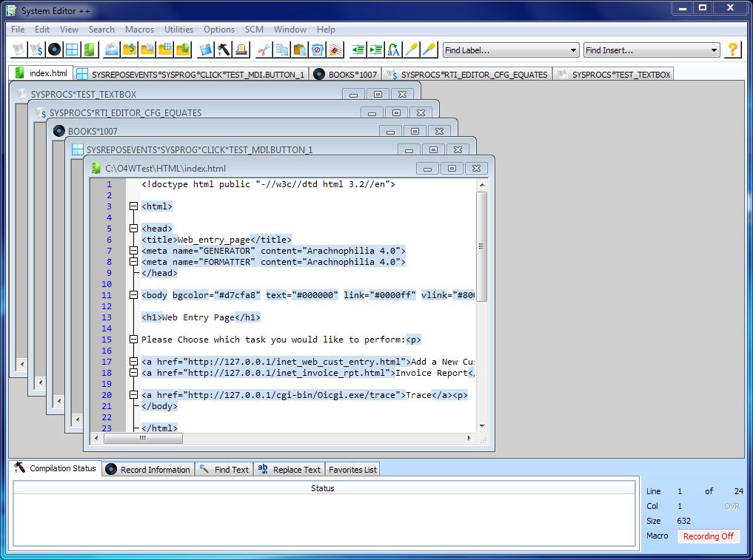Click the blue floppy save icon
This screenshot has height=560, width=753.
[x=206, y=50]
